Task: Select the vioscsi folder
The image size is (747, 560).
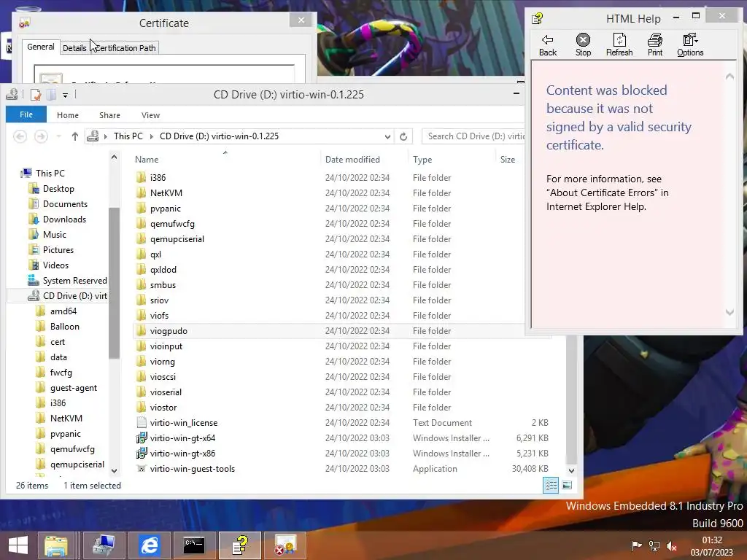Action: coord(163,377)
